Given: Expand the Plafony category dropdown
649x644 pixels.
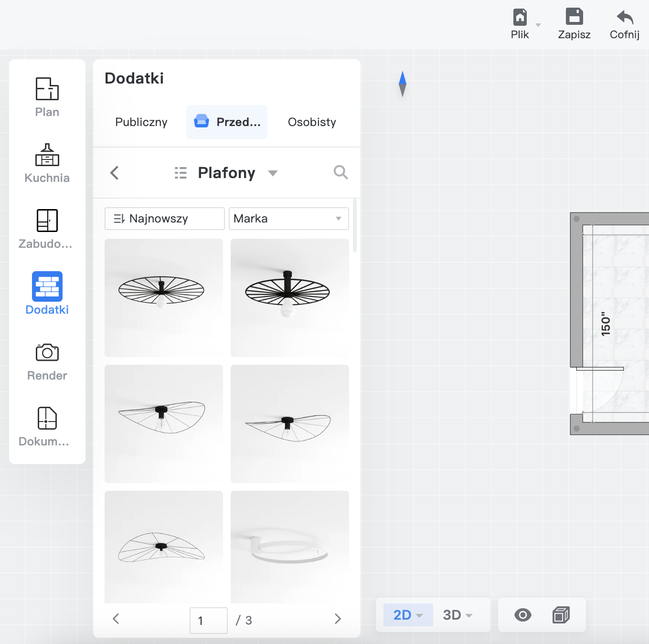Looking at the screenshot, I should [273, 173].
